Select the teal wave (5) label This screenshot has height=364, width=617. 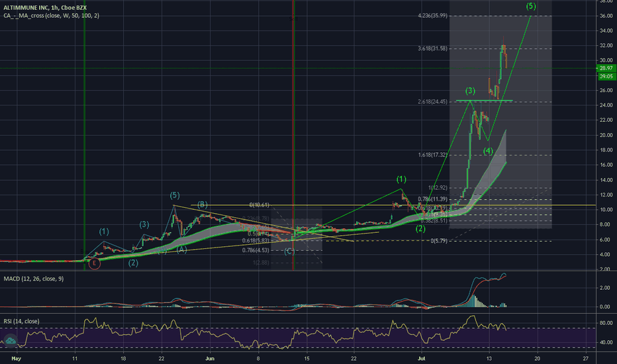(x=175, y=196)
